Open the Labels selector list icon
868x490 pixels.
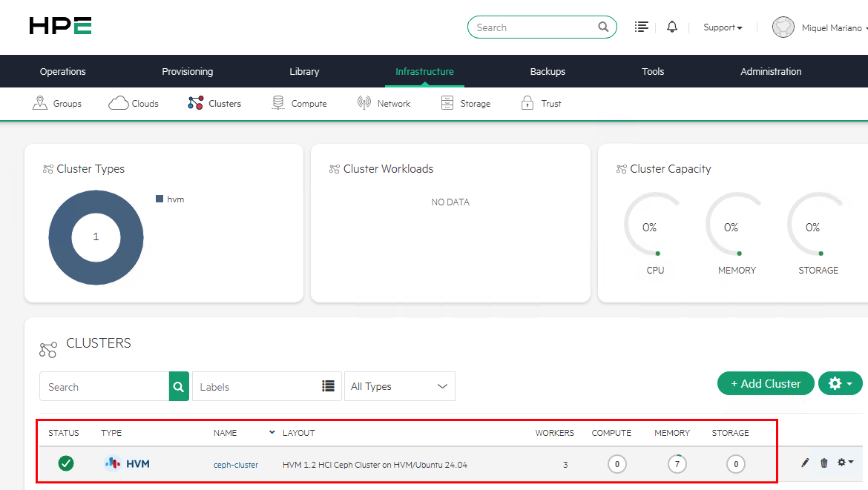coord(327,386)
